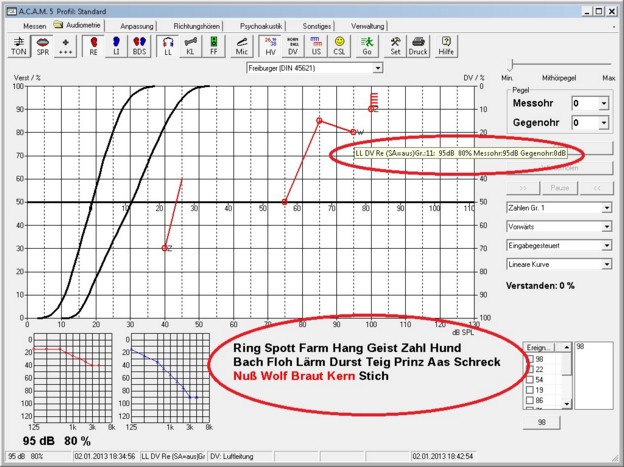Click the status bar timestamp 02.01.2013 18:42:54
This screenshot has height=467, width=624.
[442, 456]
